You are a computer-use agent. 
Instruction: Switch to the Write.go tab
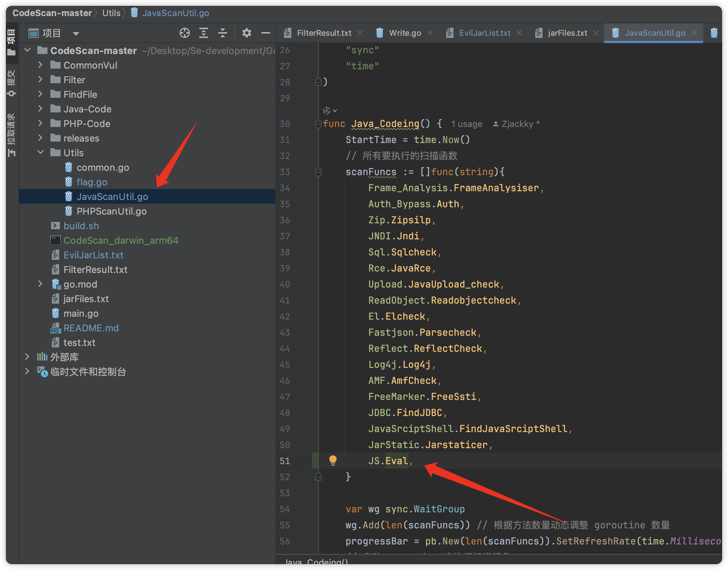(x=405, y=33)
